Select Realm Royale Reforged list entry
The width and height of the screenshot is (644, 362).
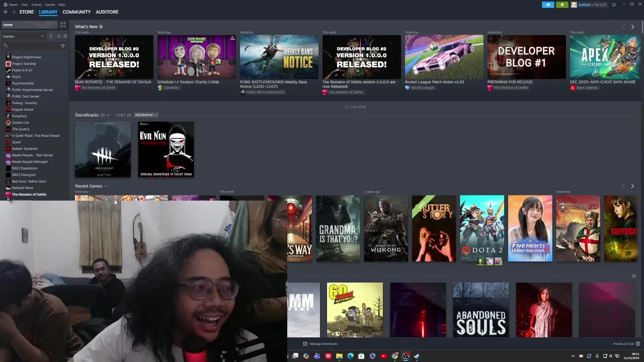pyautogui.click(x=30, y=162)
